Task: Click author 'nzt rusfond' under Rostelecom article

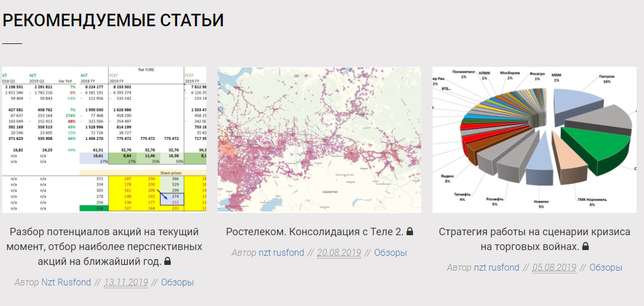Action: 281,252
